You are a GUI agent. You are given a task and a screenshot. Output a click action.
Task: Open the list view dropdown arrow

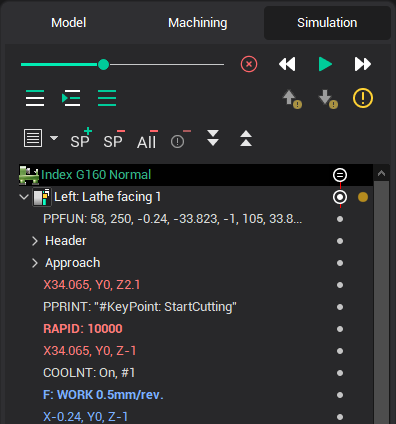pos(54,138)
